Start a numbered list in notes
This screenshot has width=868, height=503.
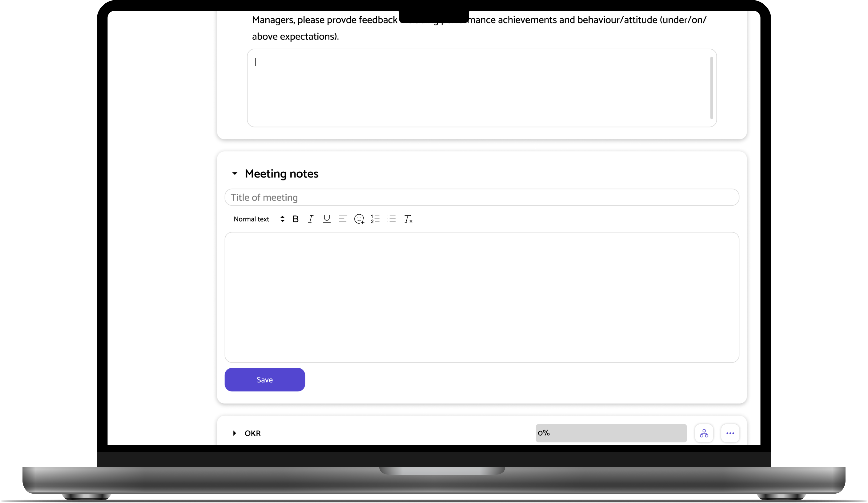pyautogui.click(x=375, y=219)
